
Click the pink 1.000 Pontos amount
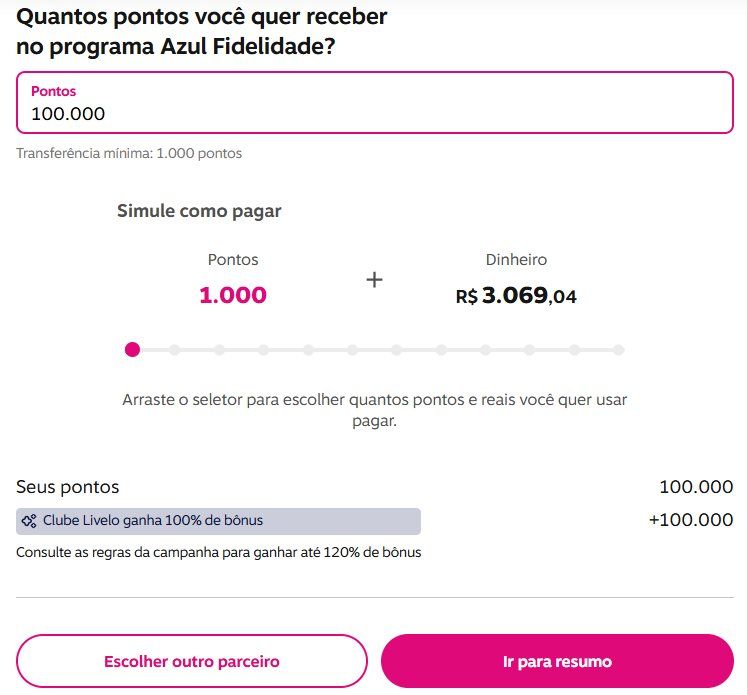pos(233,295)
